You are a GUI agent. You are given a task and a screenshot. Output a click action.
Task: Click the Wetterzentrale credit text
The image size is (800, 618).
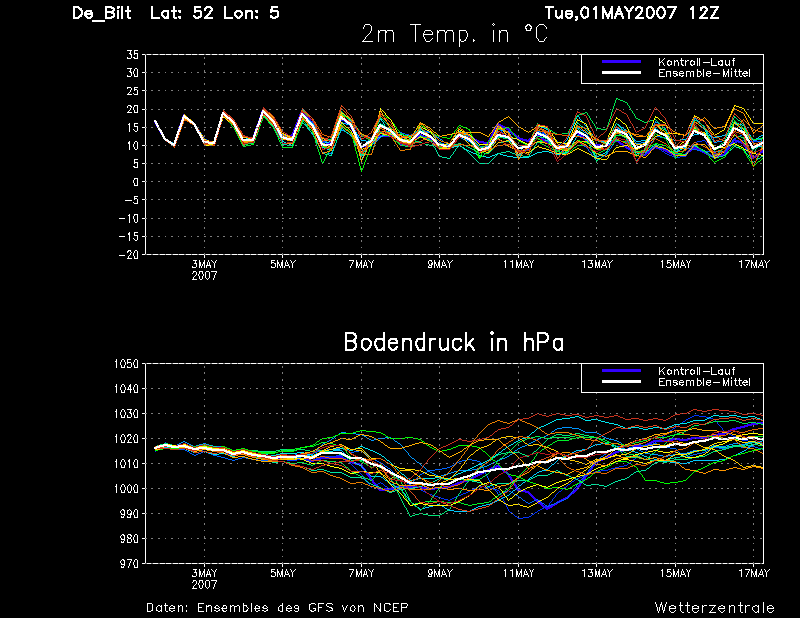pyautogui.click(x=714, y=608)
